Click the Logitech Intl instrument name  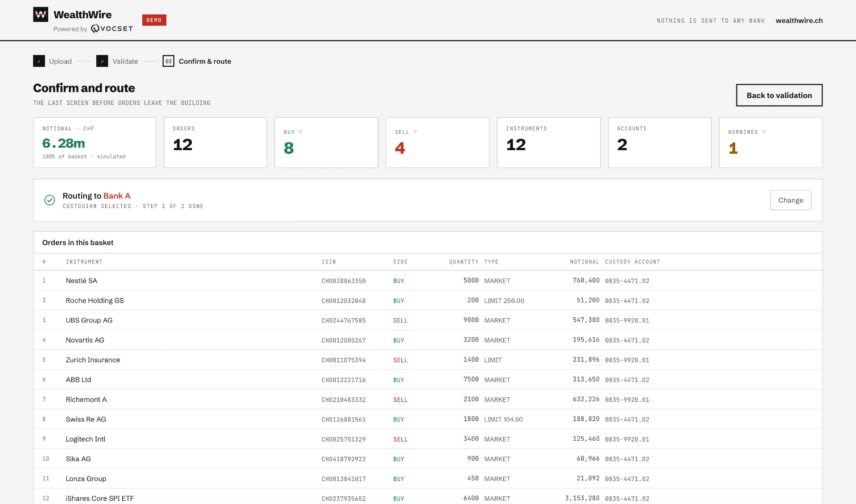click(x=86, y=439)
